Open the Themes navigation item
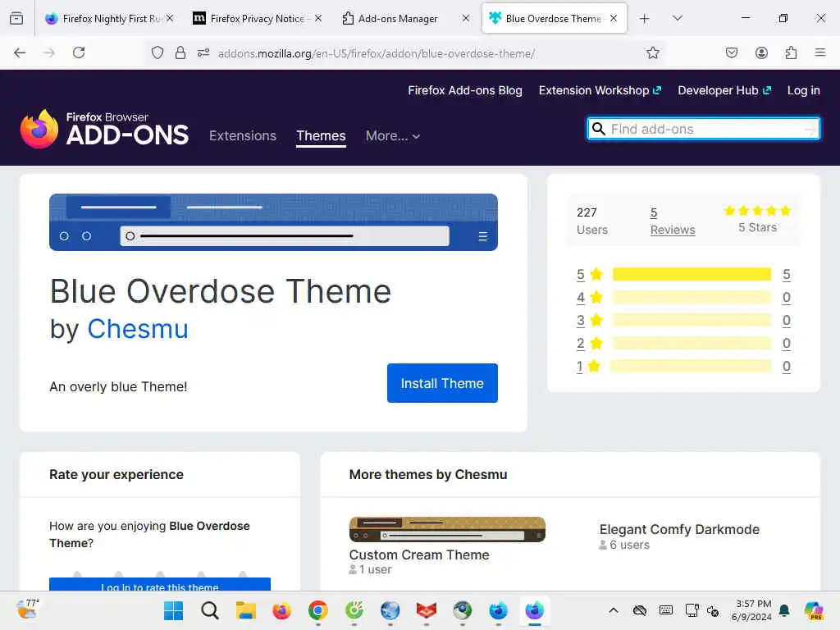 (x=321, y=136)
